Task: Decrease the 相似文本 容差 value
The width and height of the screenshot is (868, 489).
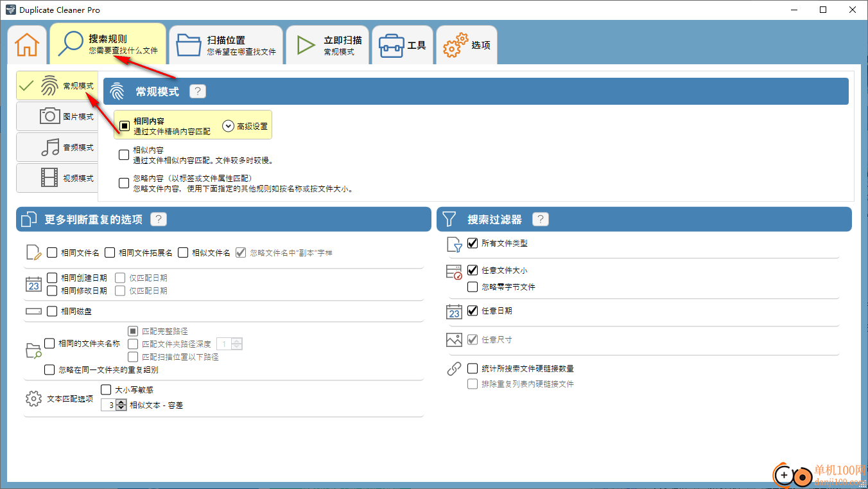Action: (121, 408)
